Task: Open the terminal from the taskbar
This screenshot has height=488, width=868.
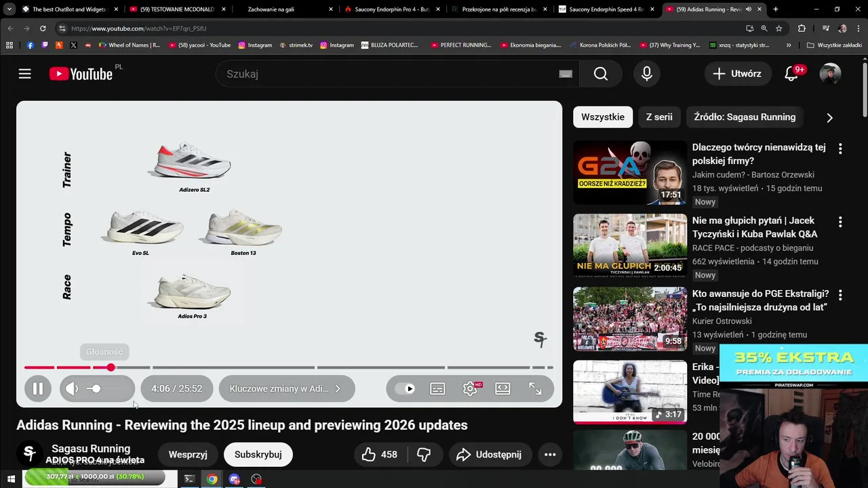Action: (189, 479)
